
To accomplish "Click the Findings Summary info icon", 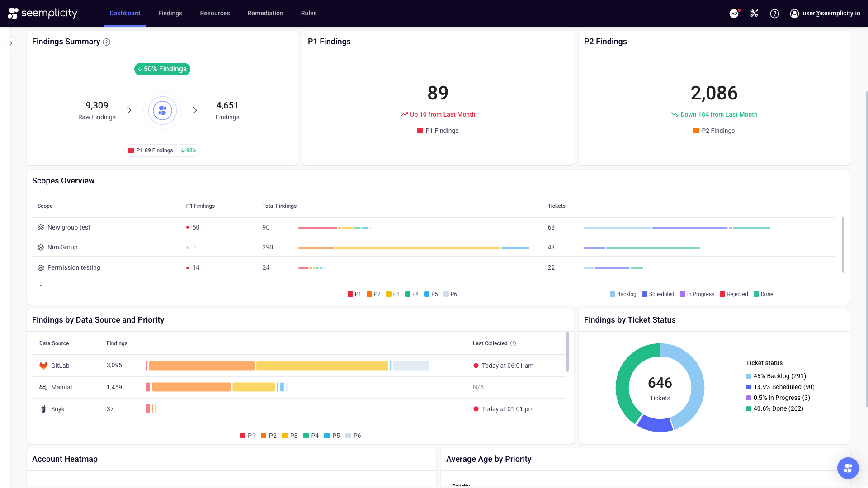I will [107, 42].
